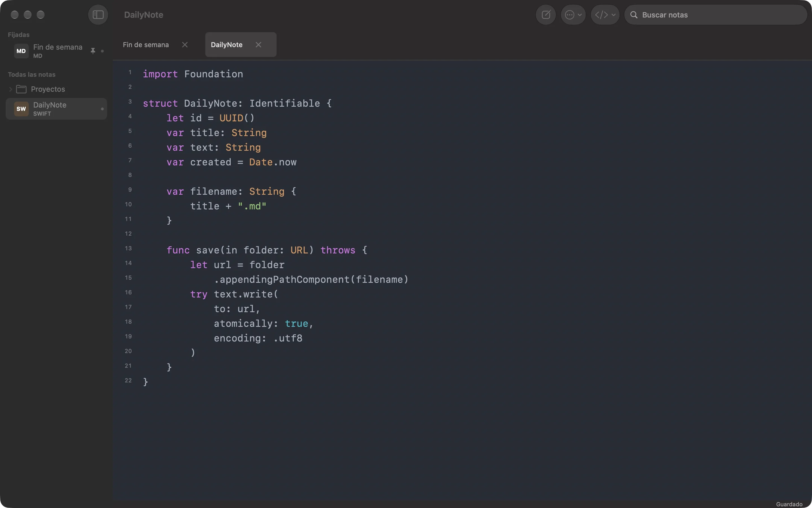Image resolution: width=812 pixels, height=508 pixels.
Task: Click the Buscar notas search field
Action: (716, 15)
